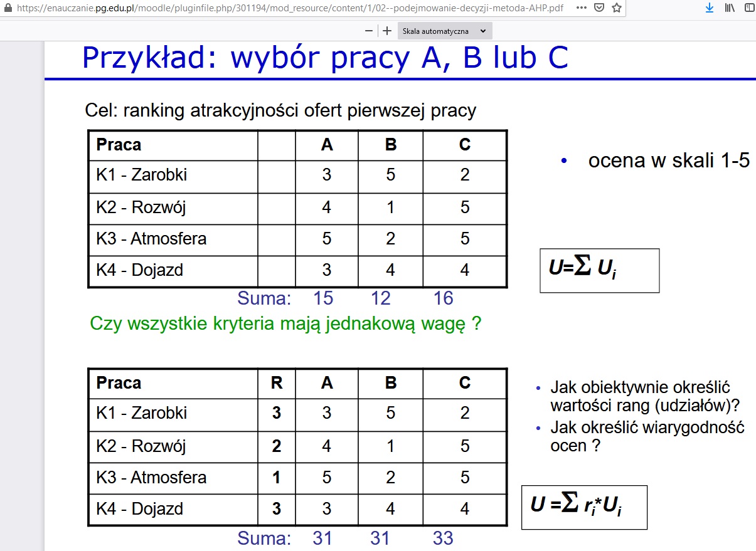
Task: Click 'K4 - Dojazd' in the second table
Action: point(139,509)
